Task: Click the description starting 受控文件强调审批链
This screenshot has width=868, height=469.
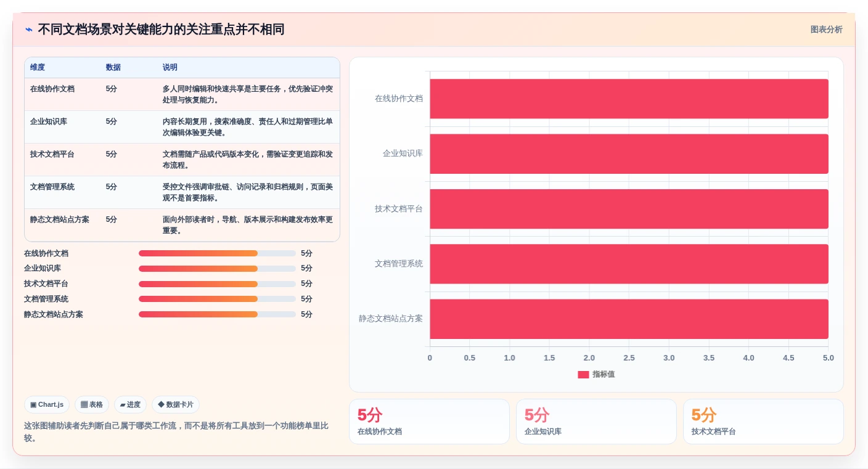Action: point(248,192)
